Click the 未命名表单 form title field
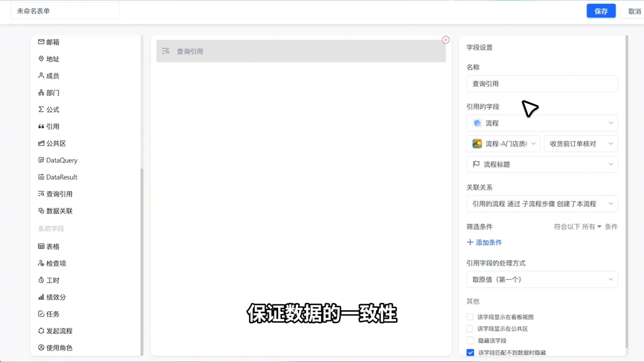 (x=65, y=11)
